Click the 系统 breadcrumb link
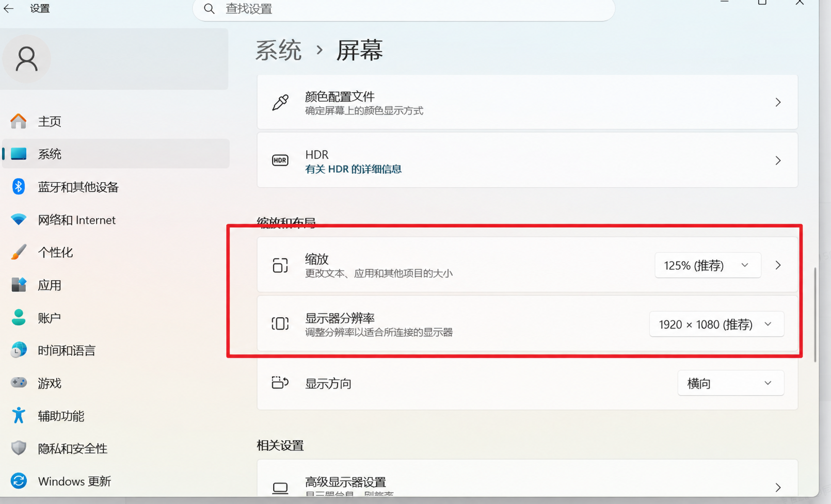 (279, 51)
